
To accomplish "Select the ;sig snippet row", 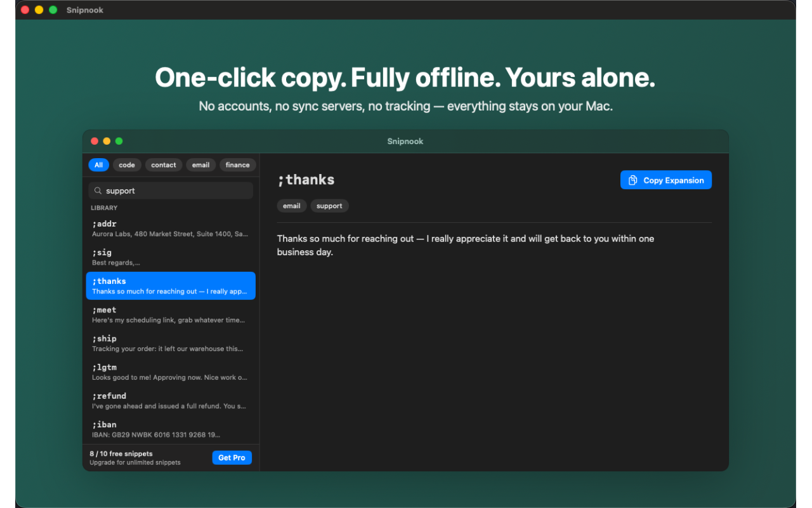I will [171, 257].
